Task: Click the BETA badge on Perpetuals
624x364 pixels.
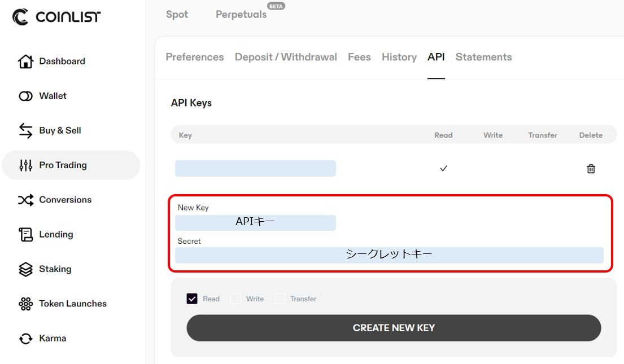Action: click(276, 6)
